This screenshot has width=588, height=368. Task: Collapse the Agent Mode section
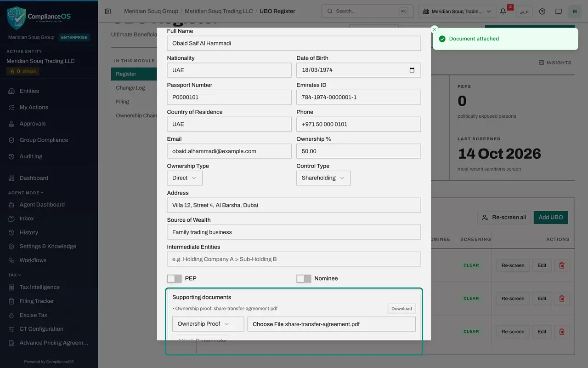click(x=26, y=193)
